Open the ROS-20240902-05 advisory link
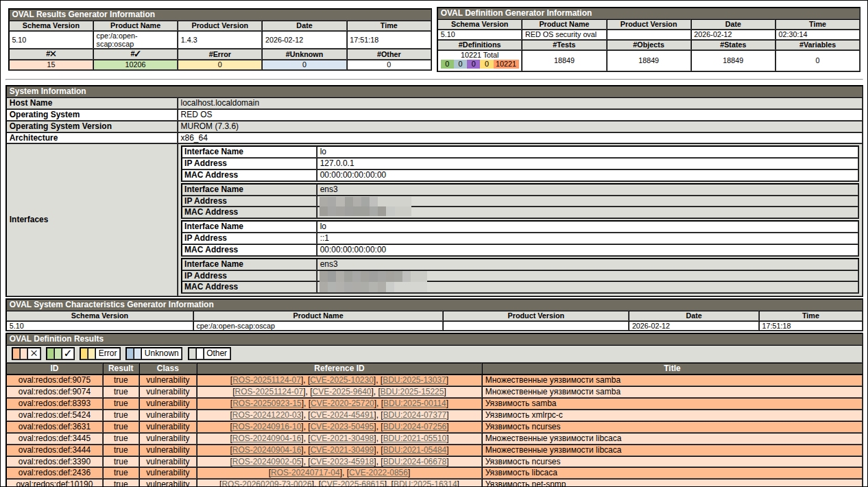This screenshot has width=868, height=487. 268,462
